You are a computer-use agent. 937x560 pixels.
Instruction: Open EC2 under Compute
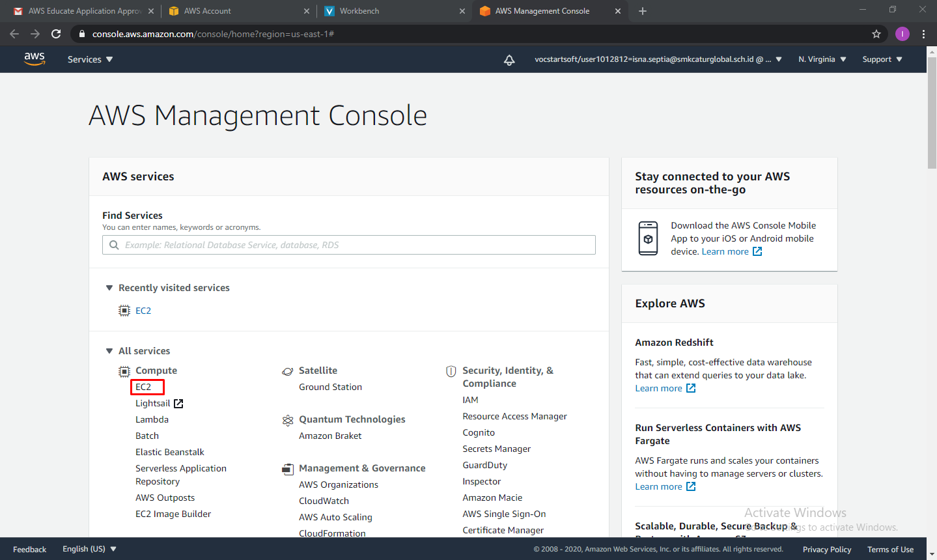pos(143,387)
